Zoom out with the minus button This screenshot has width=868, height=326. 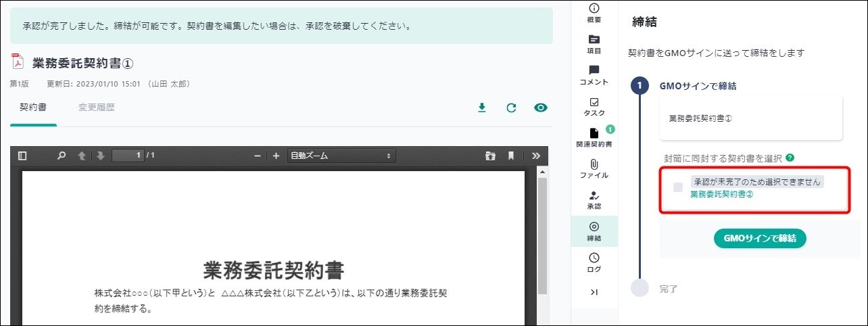258,156
